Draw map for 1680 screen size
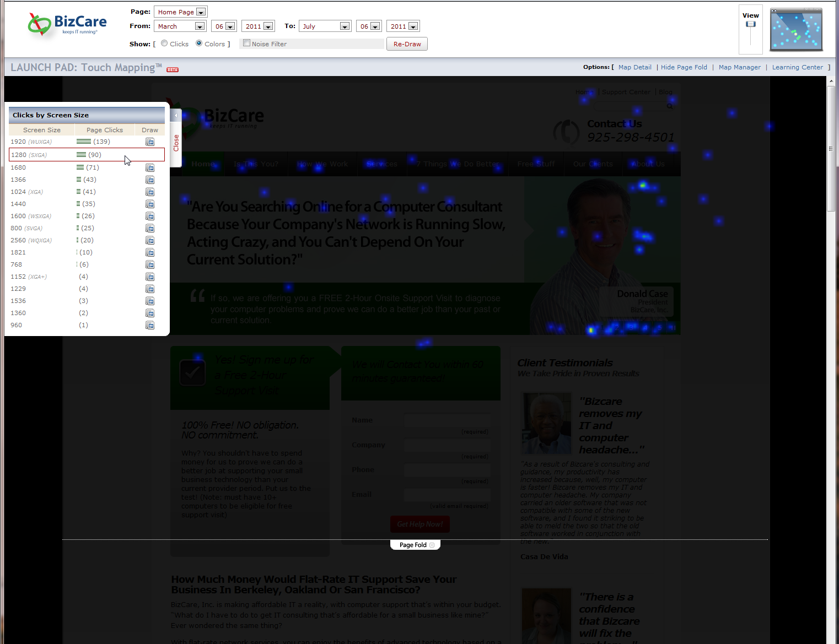 click(x=150, y=167)
